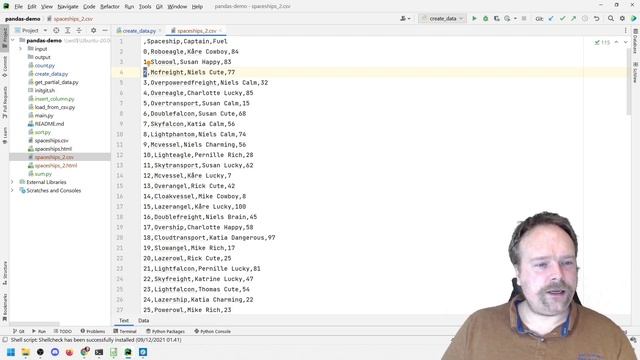640x360 pixels.
Task: Hide the Project tool window
Action: (x=105, y=30)
